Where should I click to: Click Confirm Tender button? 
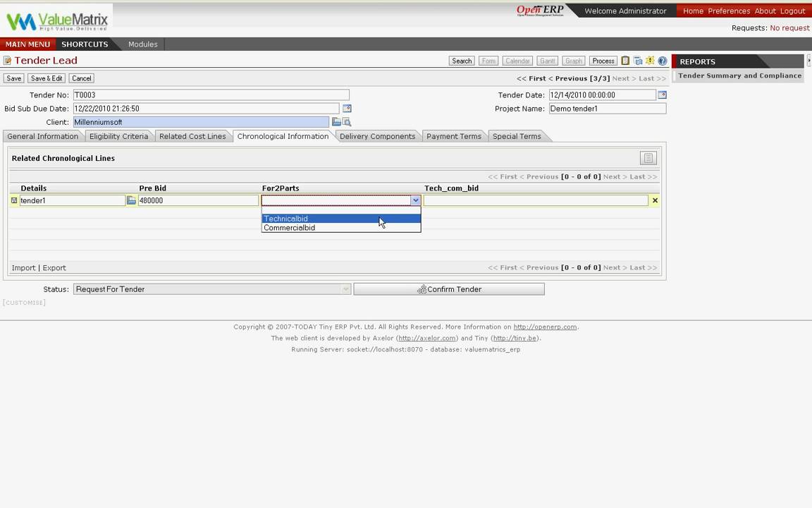click(x=449, y=289)
